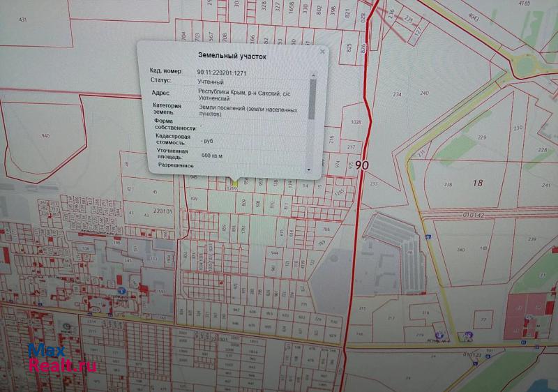Select parcel 399 below the popup
558x392 pixels.
click(x=194, y=199)
